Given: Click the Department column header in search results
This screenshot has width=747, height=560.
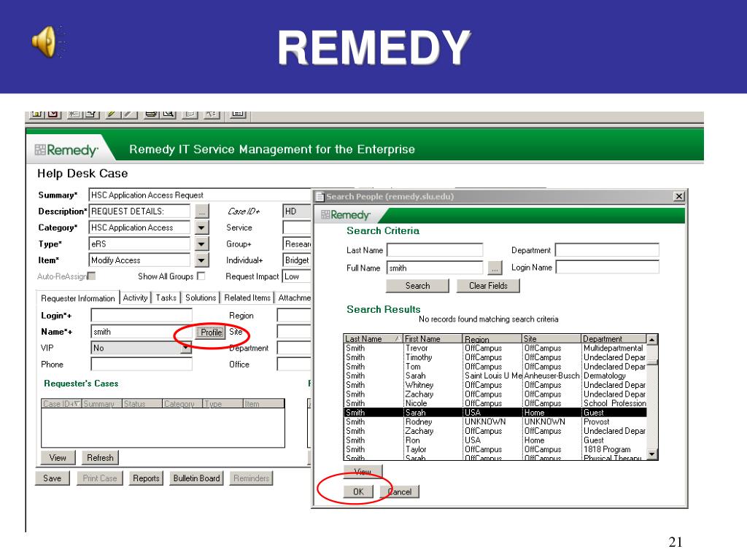Looking at the screenshot, I should coord(614,338).
